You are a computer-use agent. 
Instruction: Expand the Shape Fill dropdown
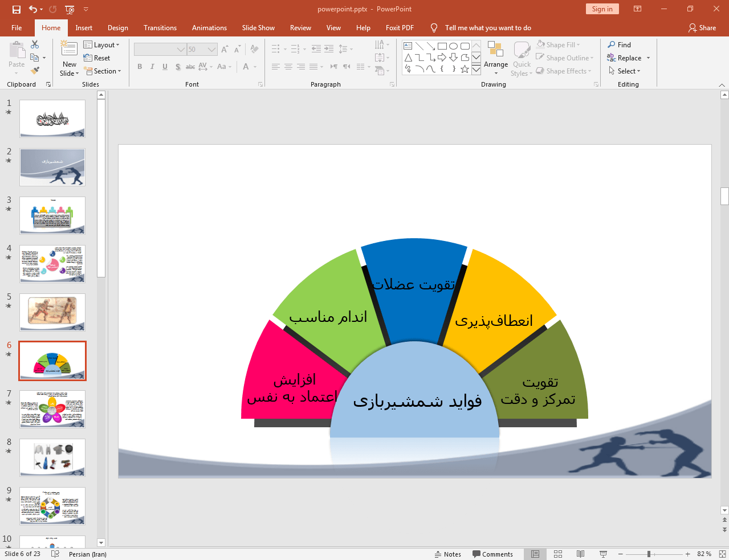(559, 45)
